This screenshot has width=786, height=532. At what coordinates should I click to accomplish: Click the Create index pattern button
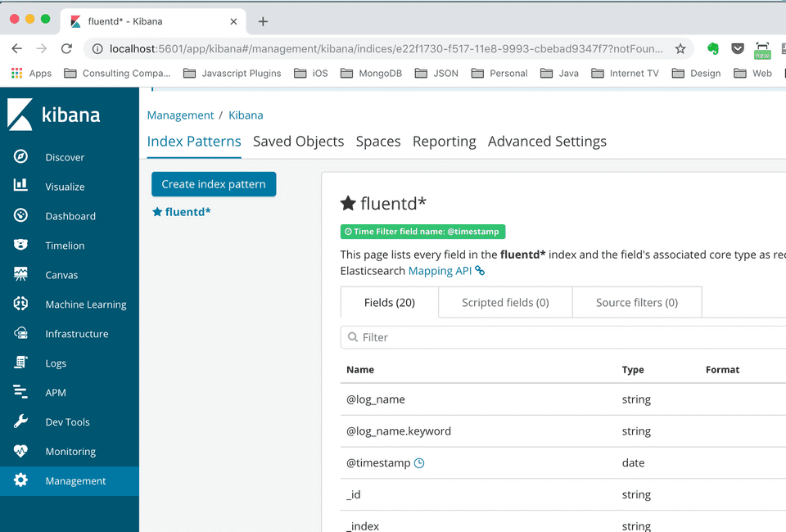tap(214, 184)
